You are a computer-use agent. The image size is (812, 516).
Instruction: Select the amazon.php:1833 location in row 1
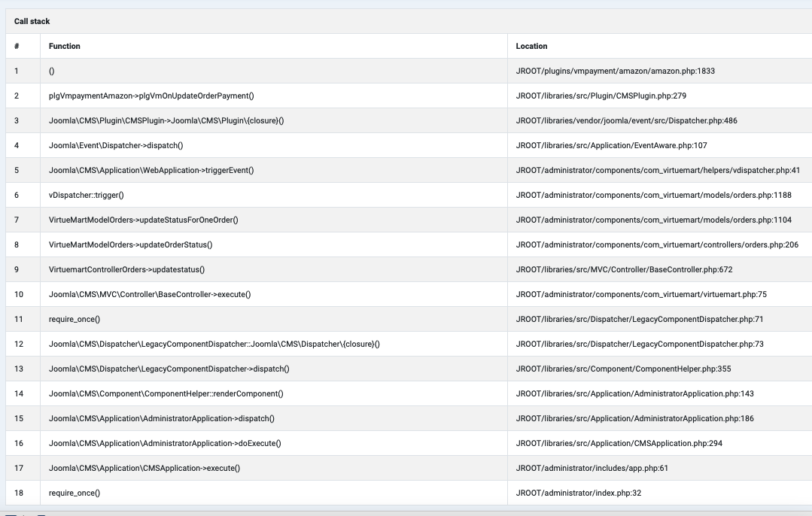pos(615,71)
